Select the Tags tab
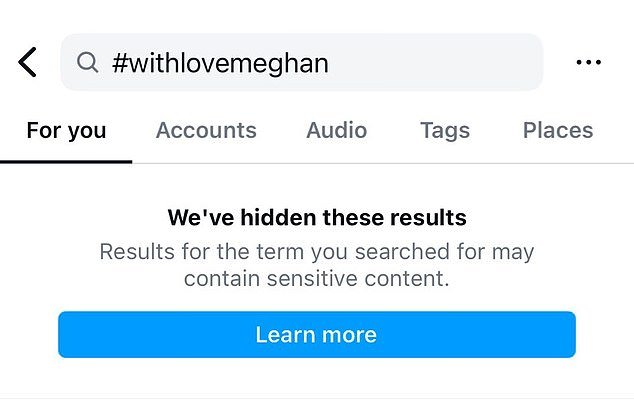This screenshot has width=634, height=404. pos(445,131)
